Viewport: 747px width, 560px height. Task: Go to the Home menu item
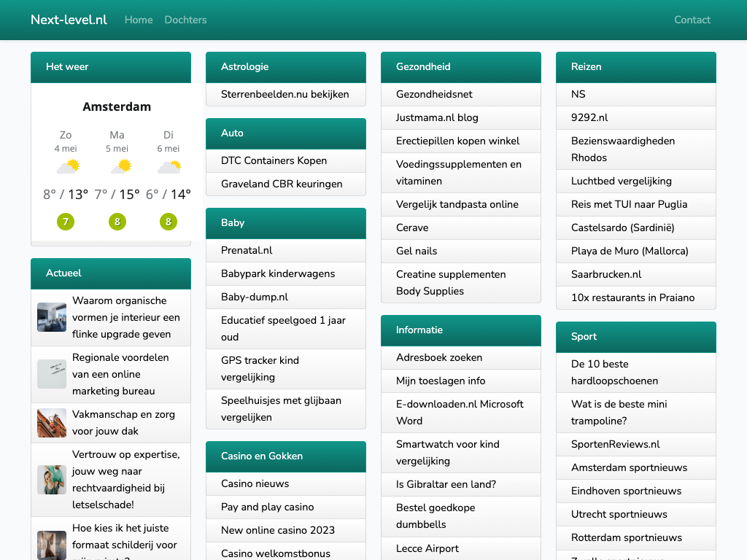pos(139,20)
